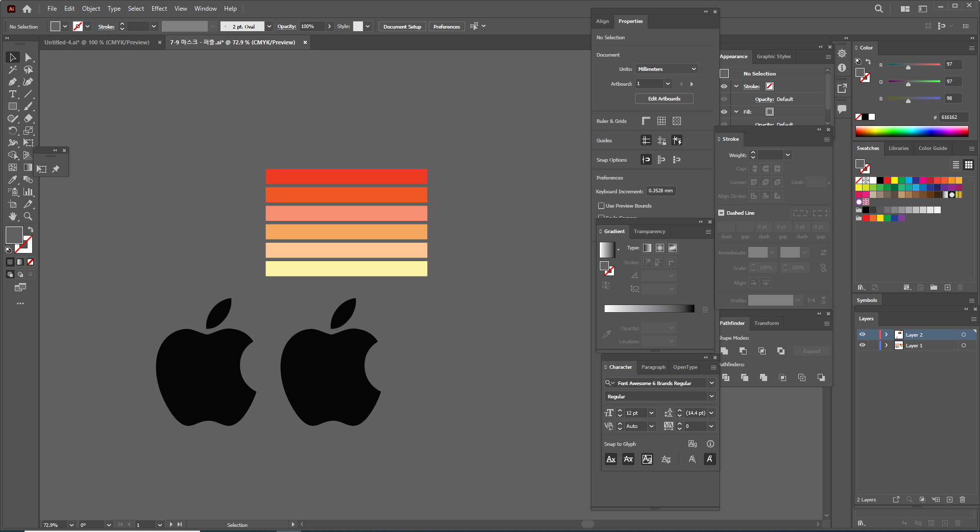Screen dimensions: 980x532
Task: Select the Selection tool (black arrow)
Action: click(13, 58)
